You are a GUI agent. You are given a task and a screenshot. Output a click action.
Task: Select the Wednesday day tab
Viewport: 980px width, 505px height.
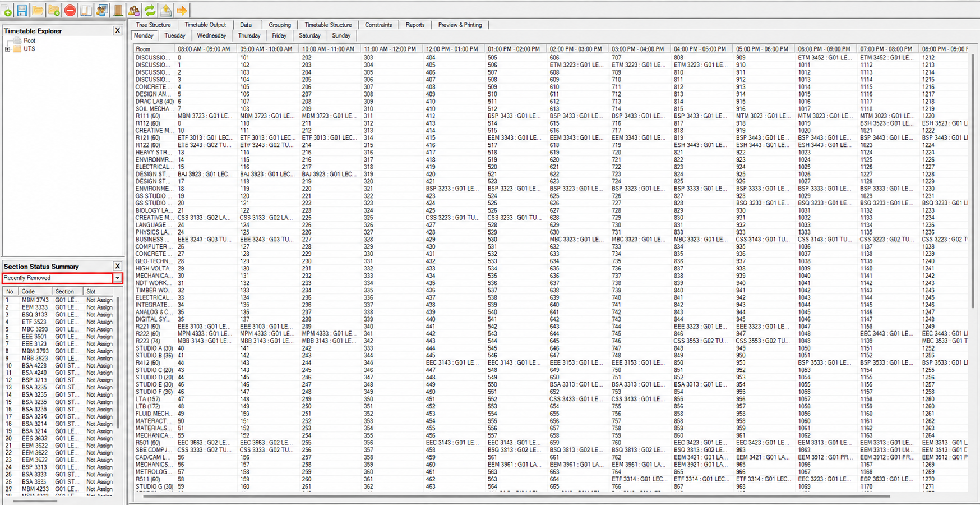(x=211, y=35)
